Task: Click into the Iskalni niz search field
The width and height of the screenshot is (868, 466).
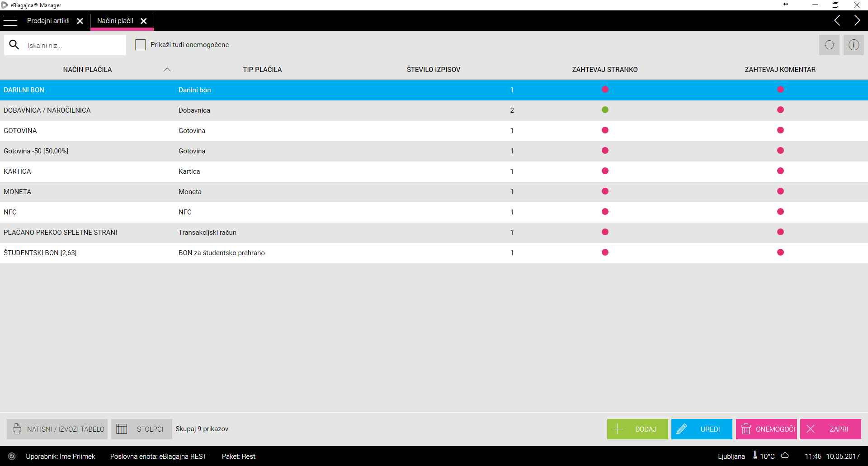Action: pos(72,46)
